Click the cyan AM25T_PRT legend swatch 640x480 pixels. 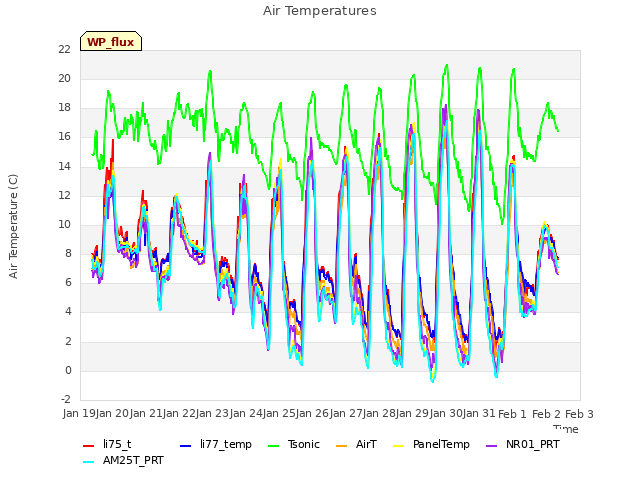[89, 462]
